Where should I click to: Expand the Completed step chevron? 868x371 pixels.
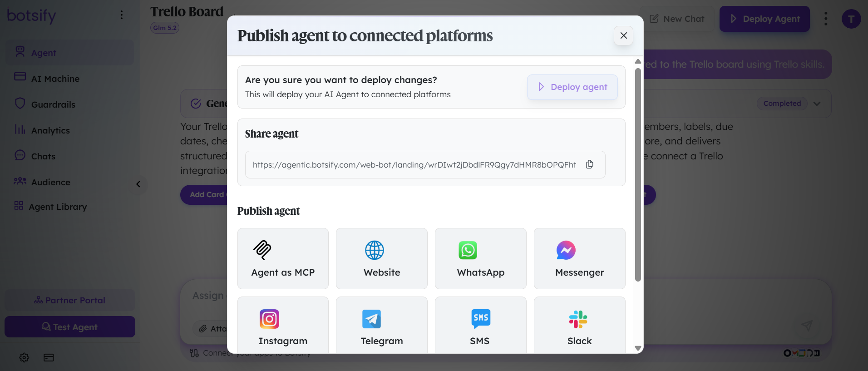[817, 104]
